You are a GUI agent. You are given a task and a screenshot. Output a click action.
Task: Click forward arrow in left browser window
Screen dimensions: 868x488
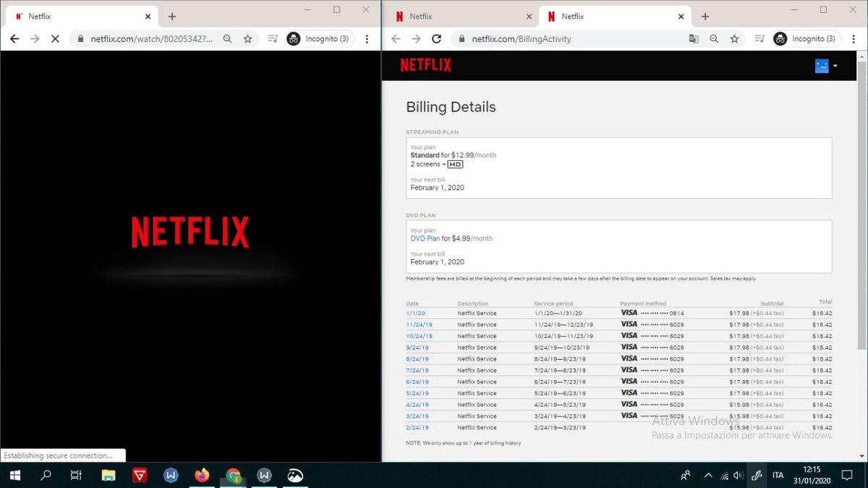pyautogui.click(x=35, y=38)
